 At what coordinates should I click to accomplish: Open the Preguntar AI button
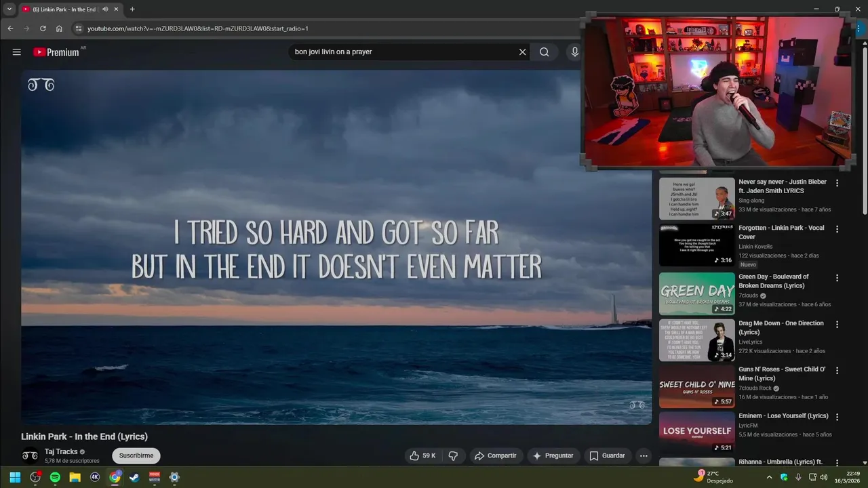553,455
